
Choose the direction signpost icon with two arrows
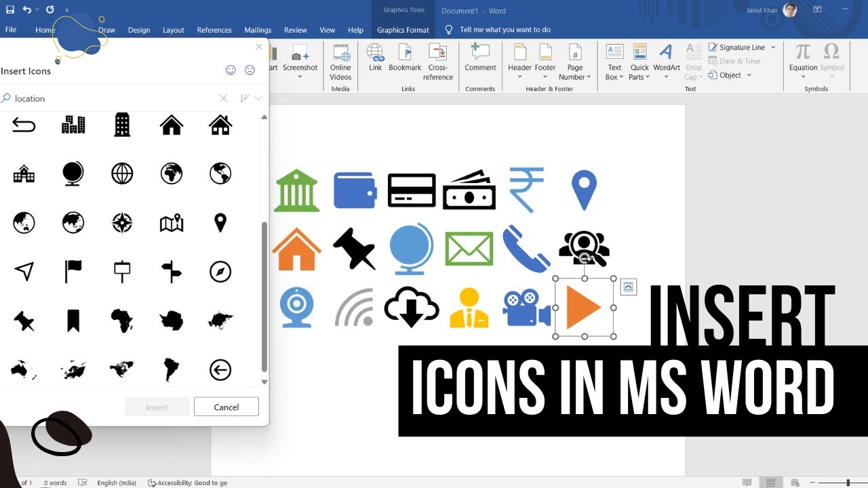click(172, 271)
